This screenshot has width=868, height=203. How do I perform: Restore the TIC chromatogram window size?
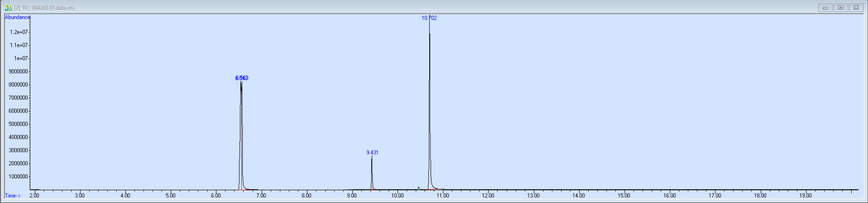(x=840, y=7)
